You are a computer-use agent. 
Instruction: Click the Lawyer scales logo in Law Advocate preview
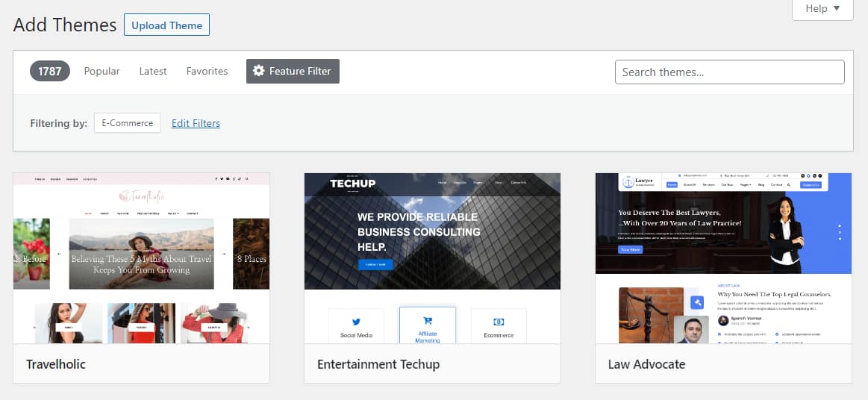628,182
